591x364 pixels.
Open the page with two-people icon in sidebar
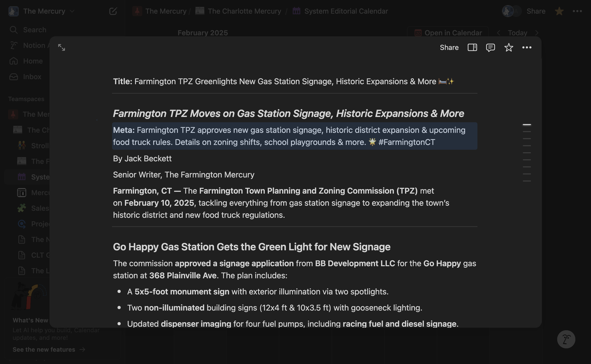pyautogui.click(x=22, y=145)
